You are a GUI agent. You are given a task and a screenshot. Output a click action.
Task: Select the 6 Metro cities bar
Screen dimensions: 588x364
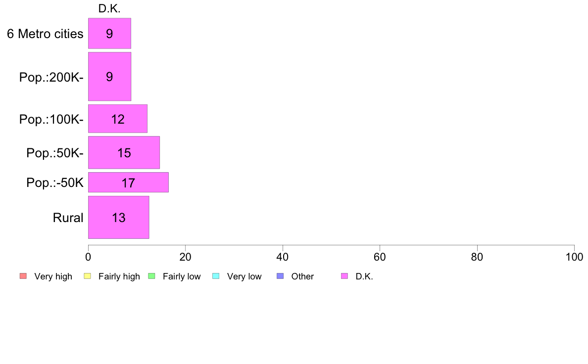(x=109, y=33)
